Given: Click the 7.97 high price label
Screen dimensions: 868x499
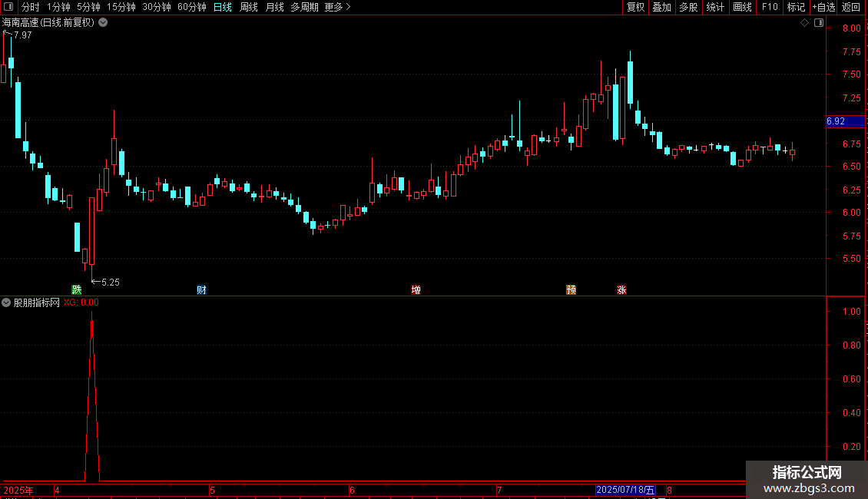Looking at the screenshot, I should point(23,35).
